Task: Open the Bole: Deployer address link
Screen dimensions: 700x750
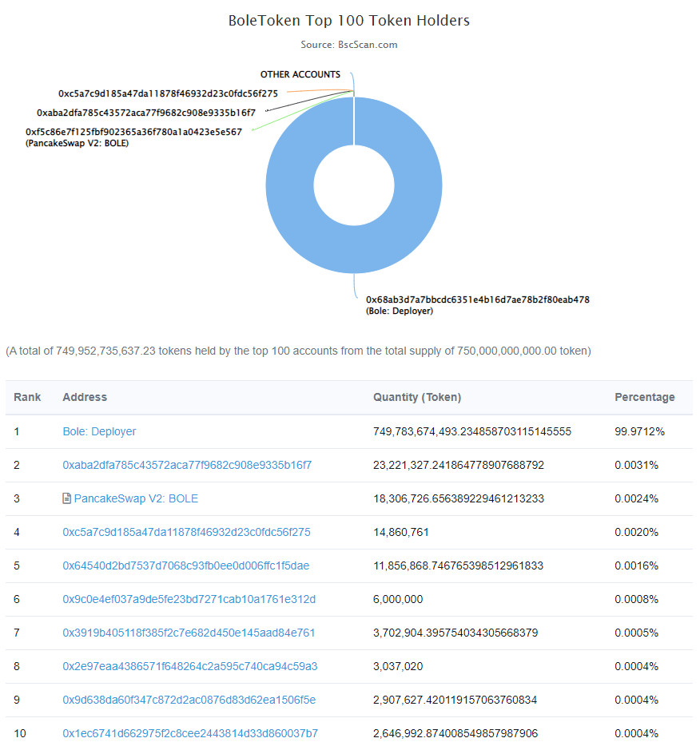Action: pos(99,431)
